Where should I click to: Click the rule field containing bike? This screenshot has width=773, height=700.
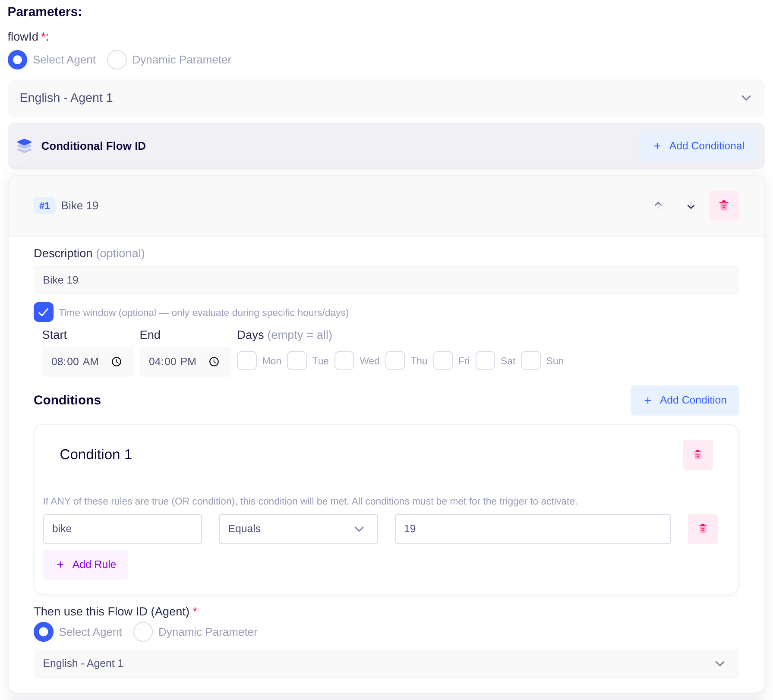(x=123, y=529)
